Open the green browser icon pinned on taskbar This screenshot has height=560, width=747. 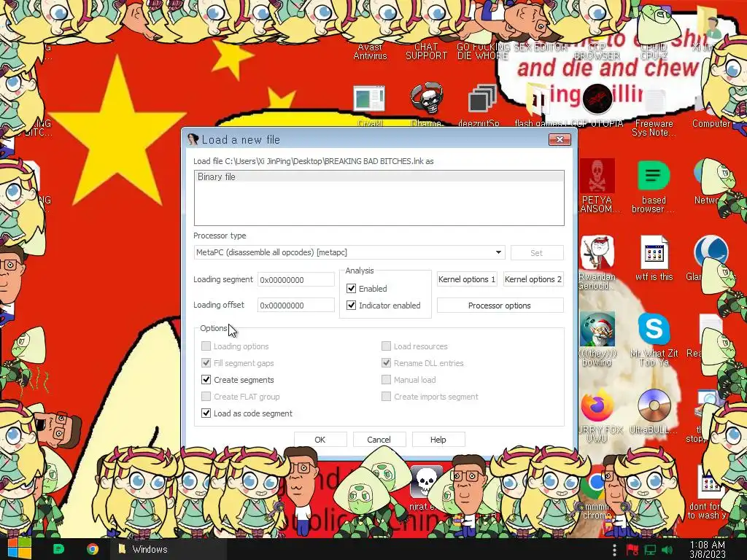click(58, 549)
